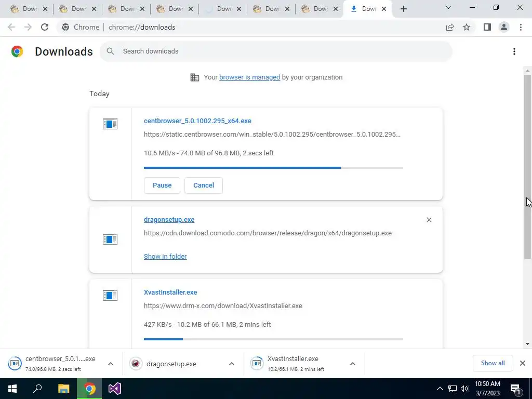
Task: Close the first browser tab
Action: [45, 9]
